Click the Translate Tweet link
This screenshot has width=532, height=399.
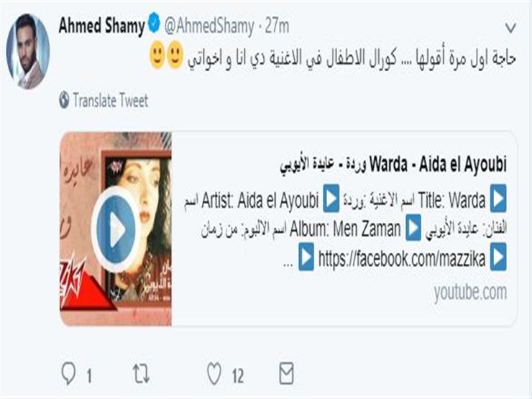[111, 101]
